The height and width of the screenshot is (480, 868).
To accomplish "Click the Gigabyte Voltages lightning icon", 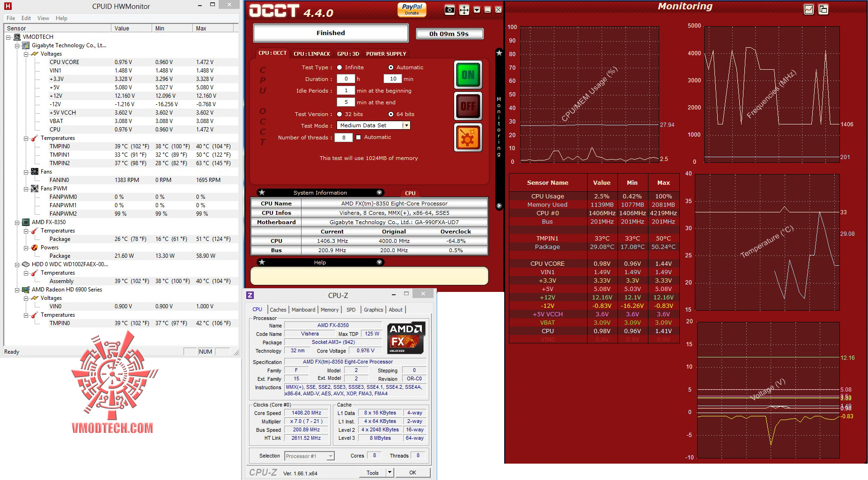I will [35, 54].
